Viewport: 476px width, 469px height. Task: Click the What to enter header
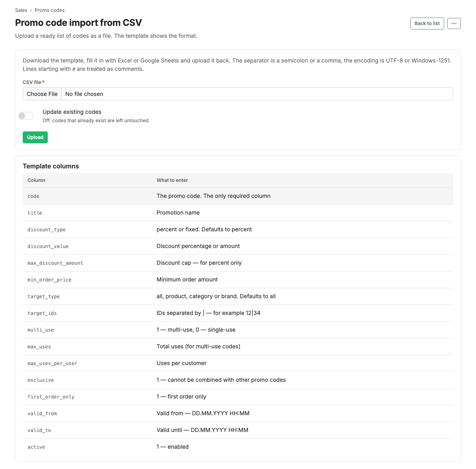[172, 180]
